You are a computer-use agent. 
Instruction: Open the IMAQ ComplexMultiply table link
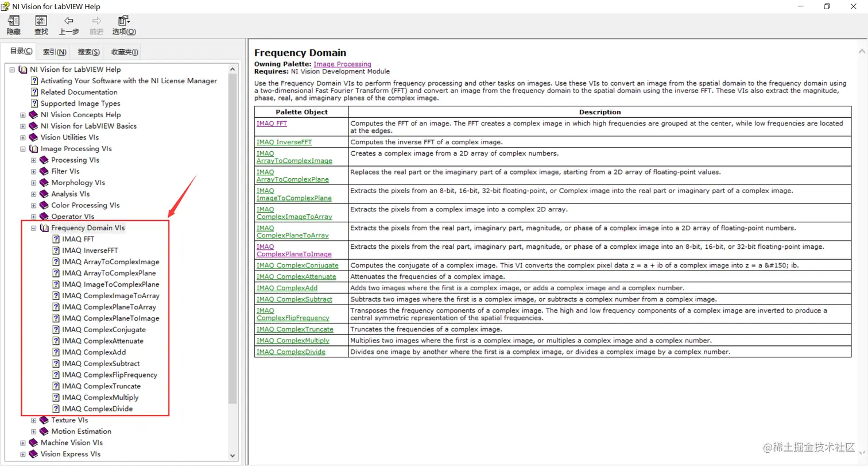pyautogui.click(x=293, y=340)
